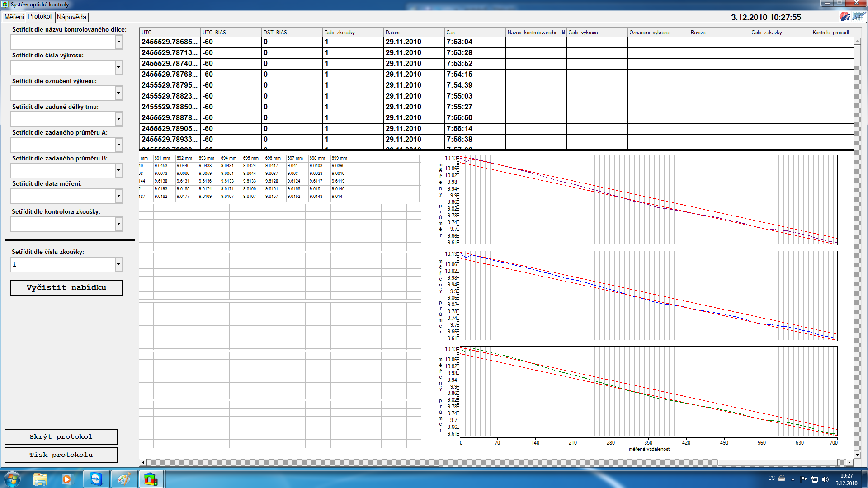868x488 pixels.
Task: Click the volume speaker tray icon
Action: [x=826, y=479]
